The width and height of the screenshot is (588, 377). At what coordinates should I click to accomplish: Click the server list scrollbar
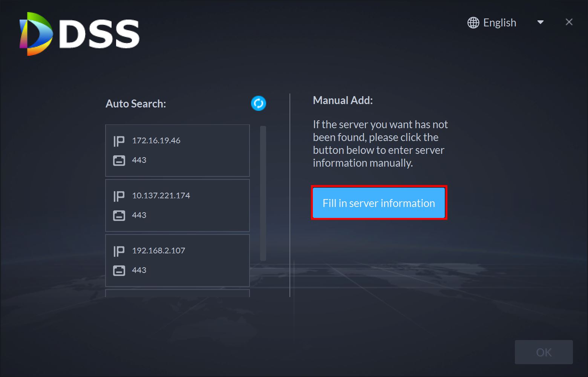click(263, 193)
